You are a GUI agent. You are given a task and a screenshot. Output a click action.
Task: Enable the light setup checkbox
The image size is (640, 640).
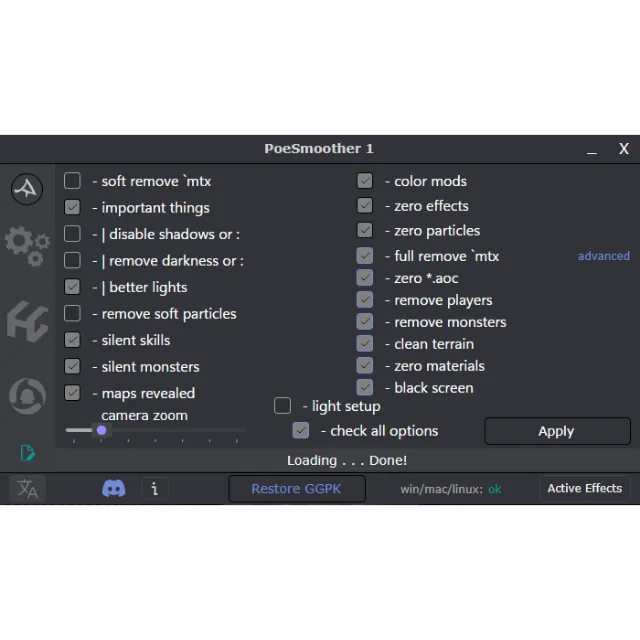pos(283,406)
